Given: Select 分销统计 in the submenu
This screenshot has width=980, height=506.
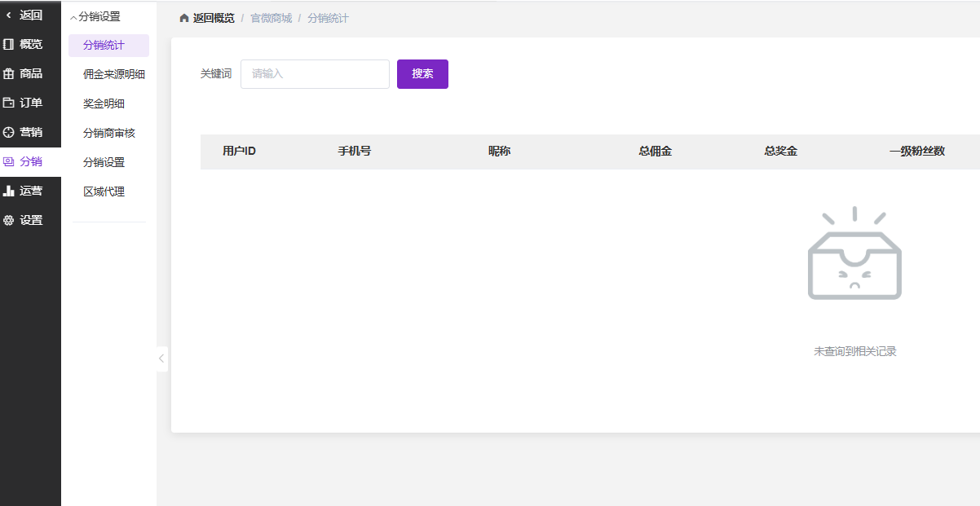Looking at the screenshot, I should [x=104, y=46].
